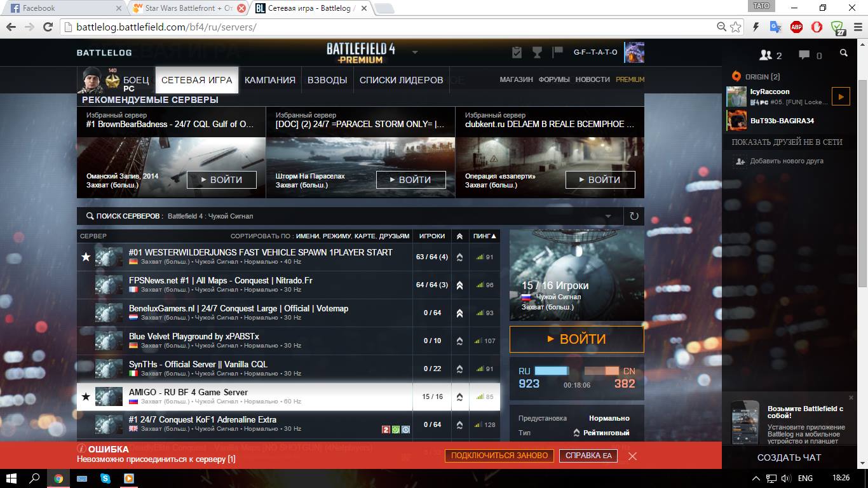The height and width of the screenshot is (488, 868).
Task: Join IcyRaccoon's game with the play arrow
Action: (x=841, y=97)
